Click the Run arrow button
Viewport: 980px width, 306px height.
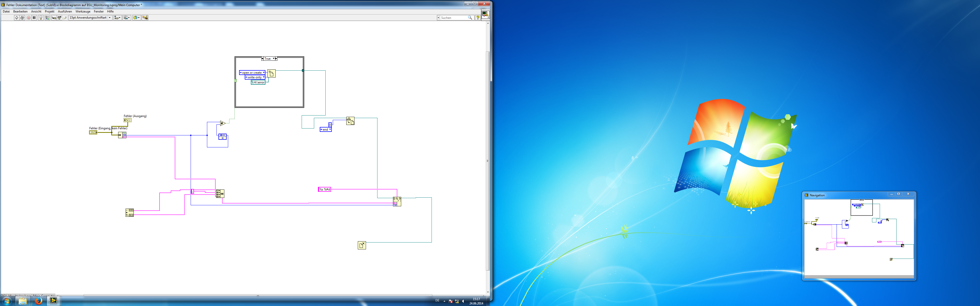[x=17, y=18]
